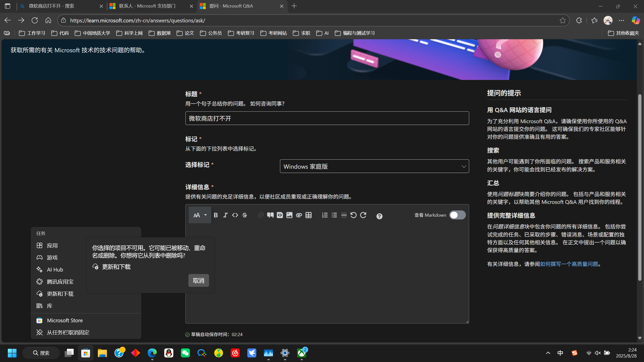Insert a table in the editor
The height and width of the screenshot is (362, 644).
(x=308, y=215)
